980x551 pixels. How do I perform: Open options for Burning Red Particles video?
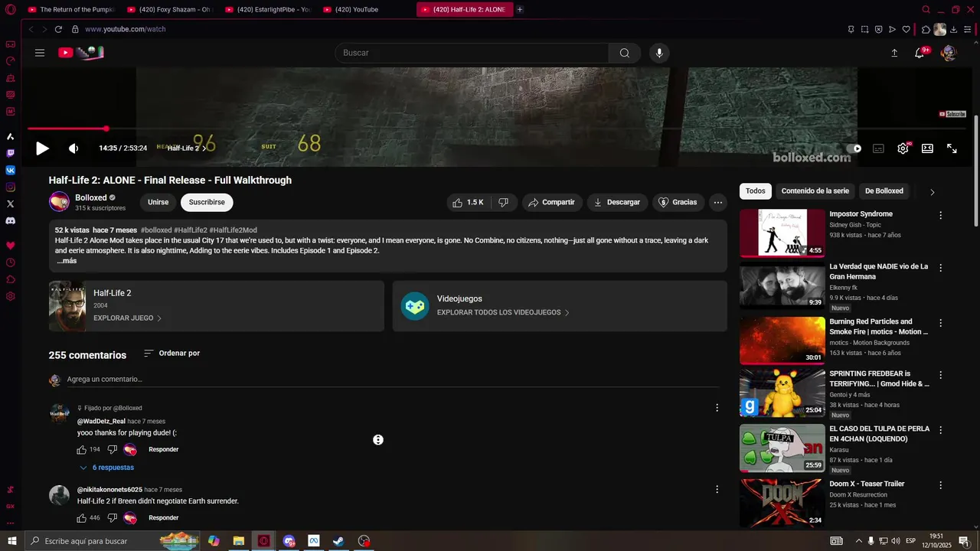click(941, 323)
